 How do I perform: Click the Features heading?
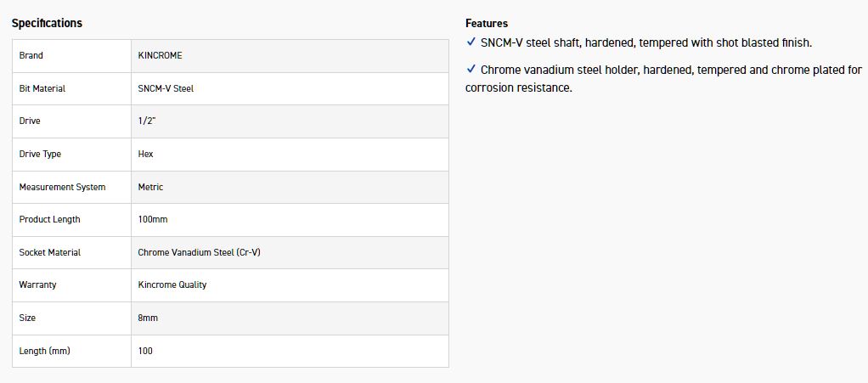pyautogui.click(x=487, y=23)
